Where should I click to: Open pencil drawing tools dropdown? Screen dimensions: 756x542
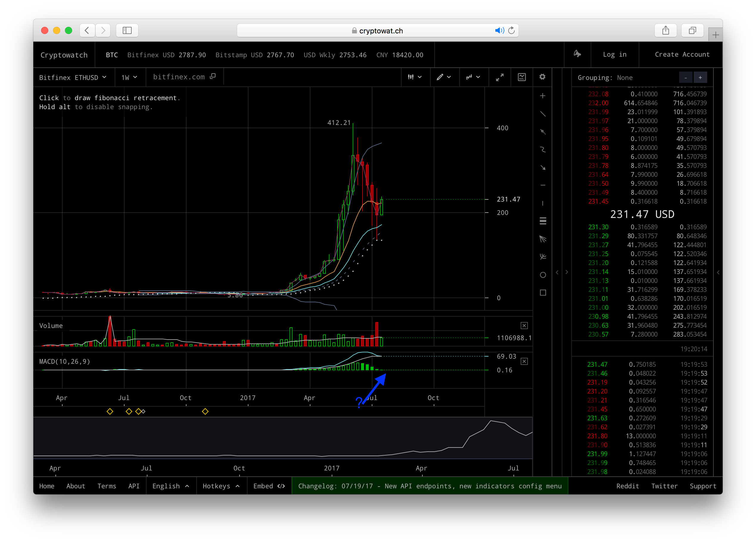444,77
